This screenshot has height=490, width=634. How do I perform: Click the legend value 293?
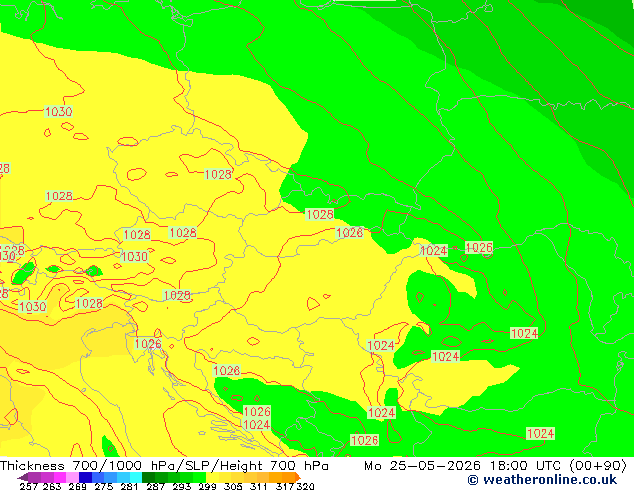tap(182, 486)
